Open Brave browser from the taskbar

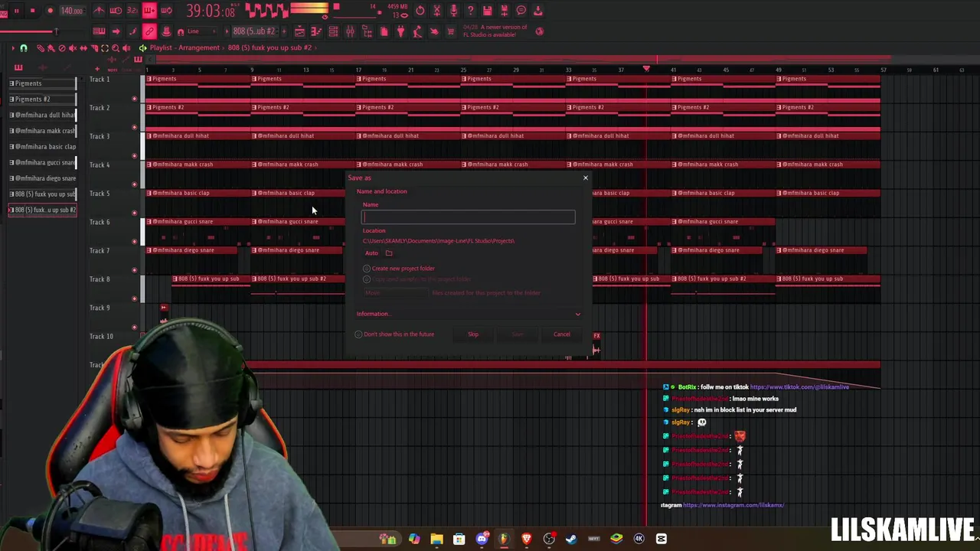click(527, 539)
